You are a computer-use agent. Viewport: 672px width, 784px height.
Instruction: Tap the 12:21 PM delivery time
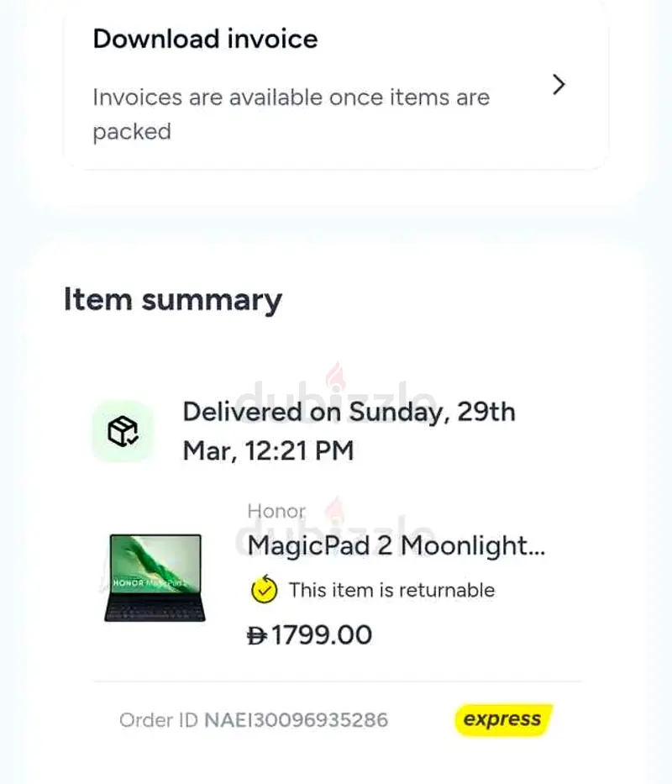[x=299, y=451]
